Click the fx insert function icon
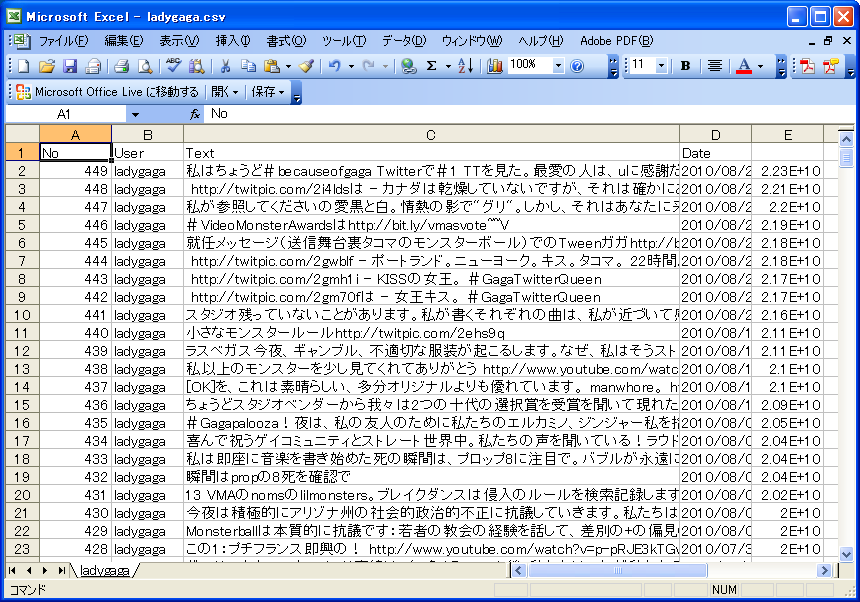The width and height of the screenshot is (860, 602). 194,114
